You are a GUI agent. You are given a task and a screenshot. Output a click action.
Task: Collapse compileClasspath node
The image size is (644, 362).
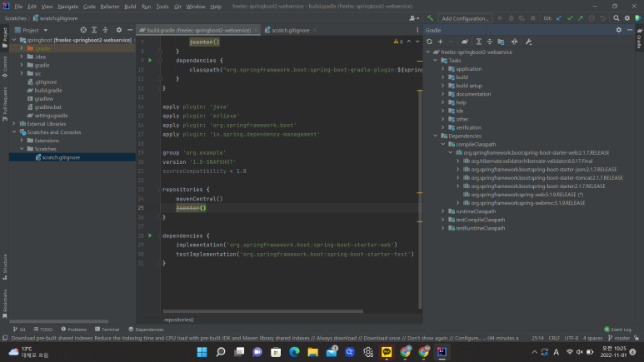[x=442, y=144]
